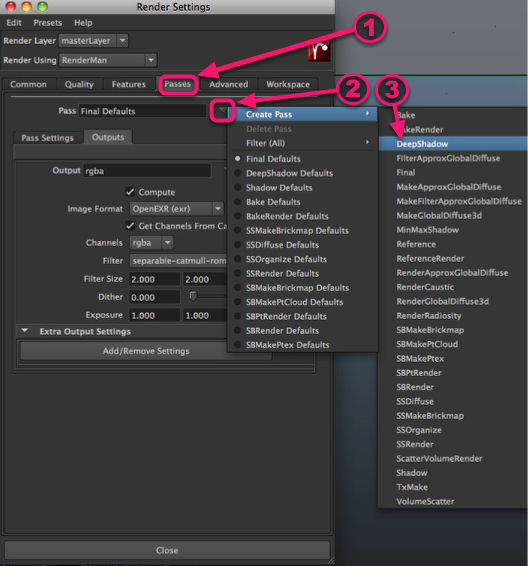The height and width of the screenshot is (566, 528).
Task: Switch to the Workspace tab
Action: [x=288, y=84]
